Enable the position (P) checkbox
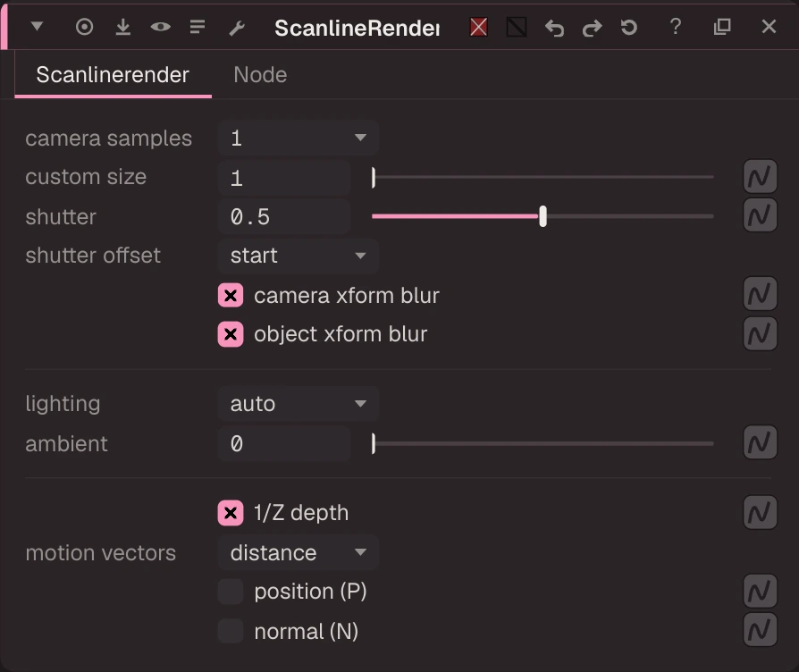This screenshot has height=672, width=799. pyautogui.click(x=231, y=592)
